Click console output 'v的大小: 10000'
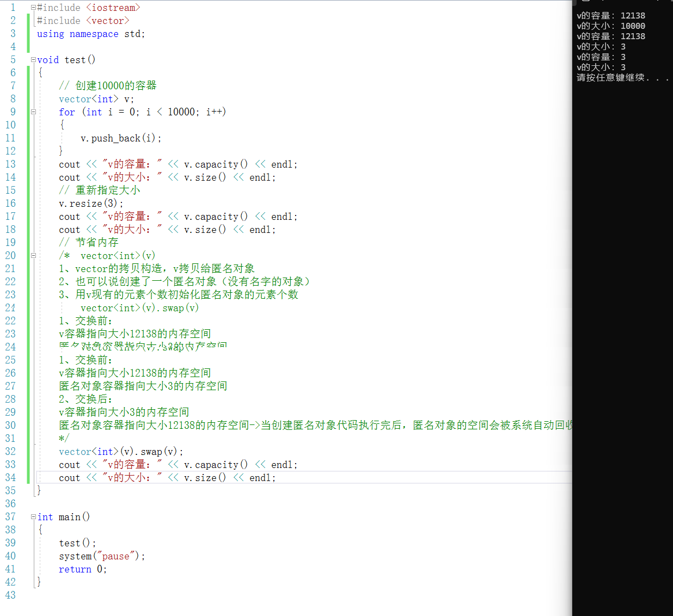Image resolution: width=673 pixels, height=616 pixels. coord(611,26)
